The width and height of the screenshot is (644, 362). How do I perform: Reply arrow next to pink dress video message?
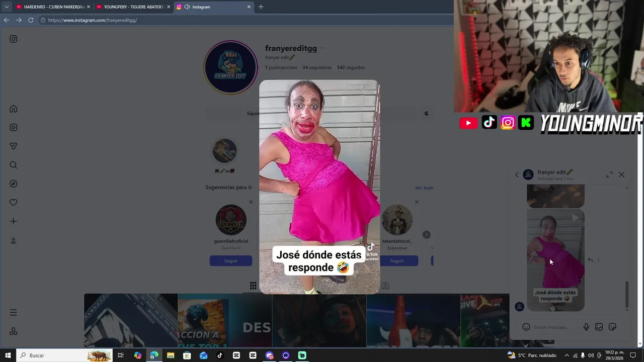pyautogui.click(x=590, y=260)
